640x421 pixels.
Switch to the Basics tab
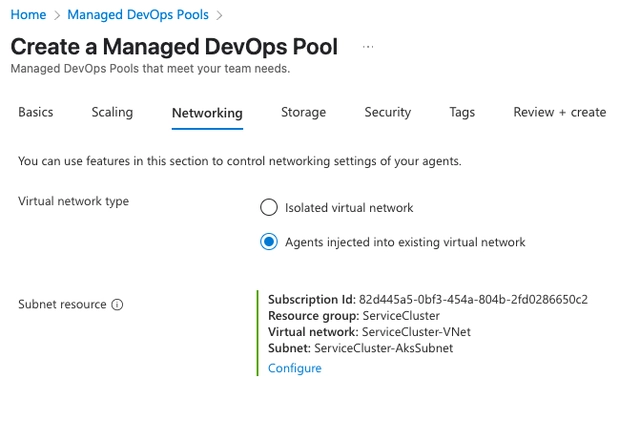coord(36,112)
